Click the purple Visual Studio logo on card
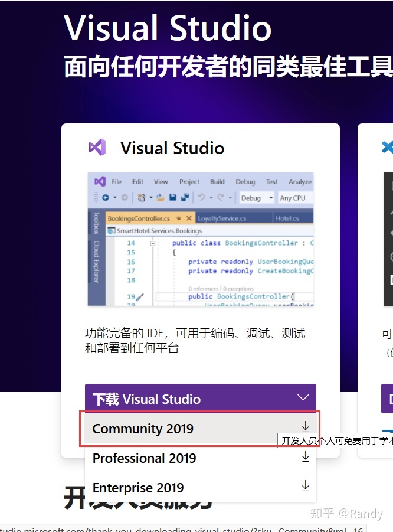Viewport: 393px width, 532px height. click(97, 147)
